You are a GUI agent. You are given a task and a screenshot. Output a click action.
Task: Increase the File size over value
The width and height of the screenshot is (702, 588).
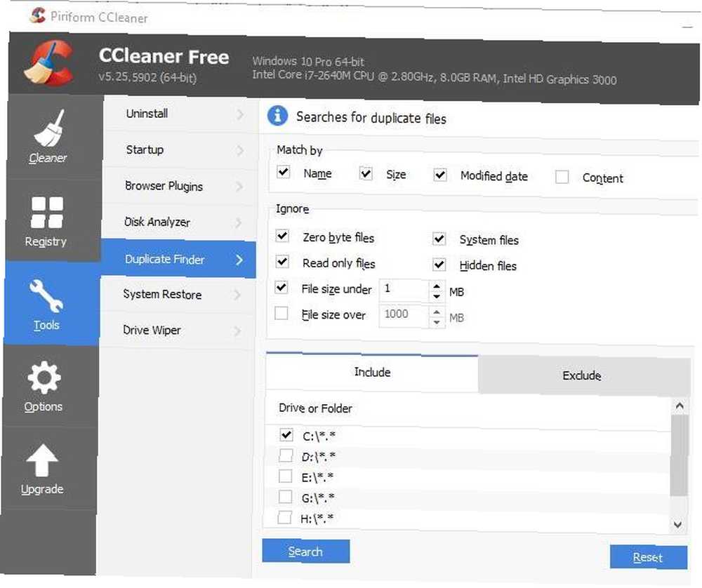(x=437, y=312)
